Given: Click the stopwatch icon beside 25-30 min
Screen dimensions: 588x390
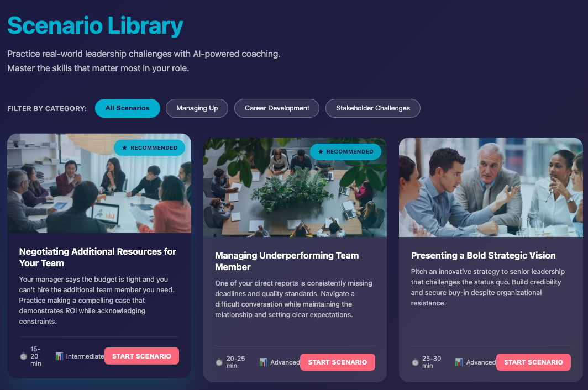Looking at the screenshot, I should 415,362.
